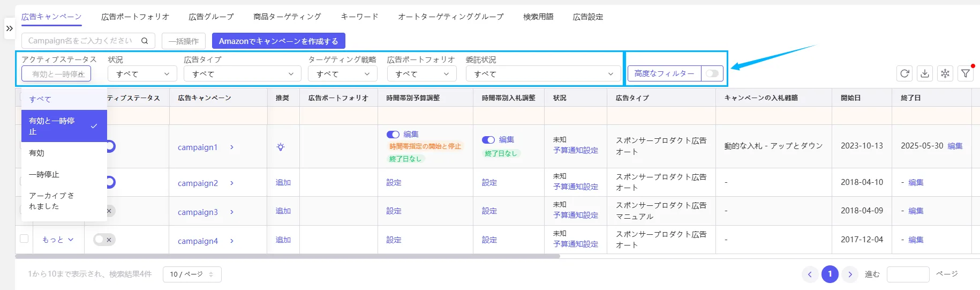Image resolution: width=980 pixels, height=290 pixels.
Task: Click 追加 in campaign2 推奨 column
Action: click(283, 183)
